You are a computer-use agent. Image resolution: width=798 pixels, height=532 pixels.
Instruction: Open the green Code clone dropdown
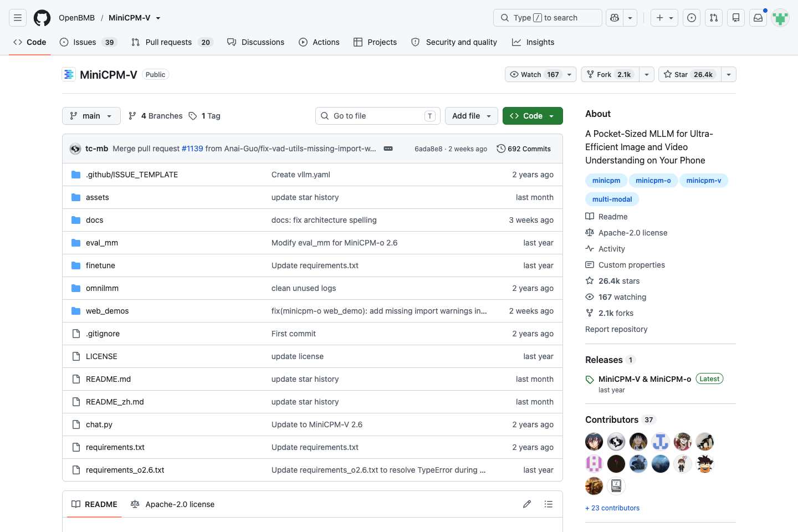coord(533,116)
